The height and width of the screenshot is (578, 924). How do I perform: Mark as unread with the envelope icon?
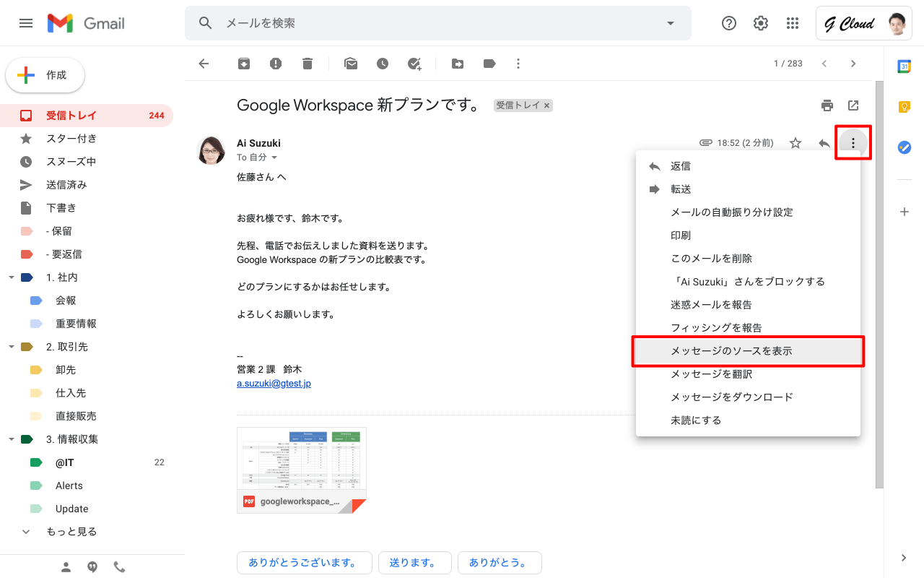coord(351,64)
